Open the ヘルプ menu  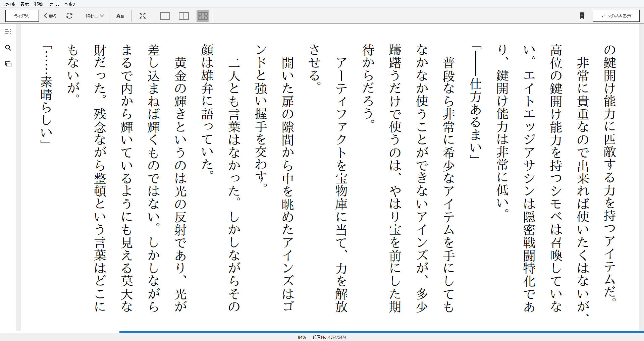pos(70,4)
